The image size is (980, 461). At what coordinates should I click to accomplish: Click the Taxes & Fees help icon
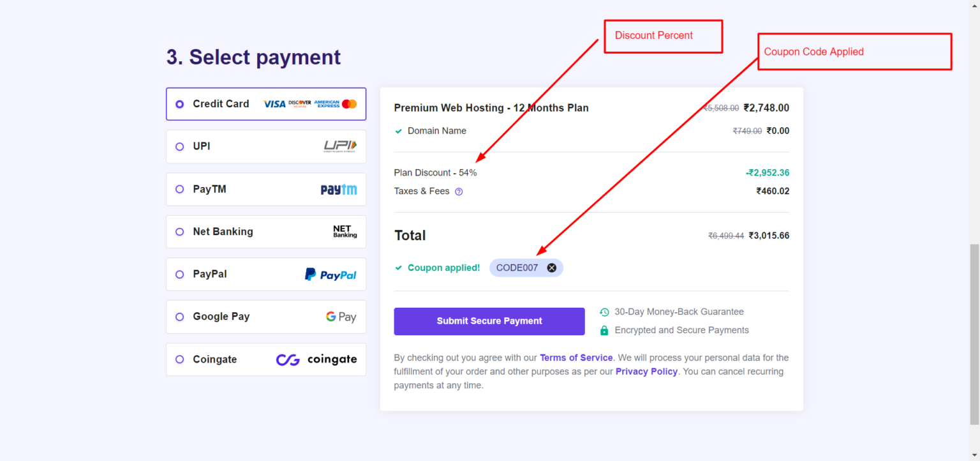click(x=459, y=192)
